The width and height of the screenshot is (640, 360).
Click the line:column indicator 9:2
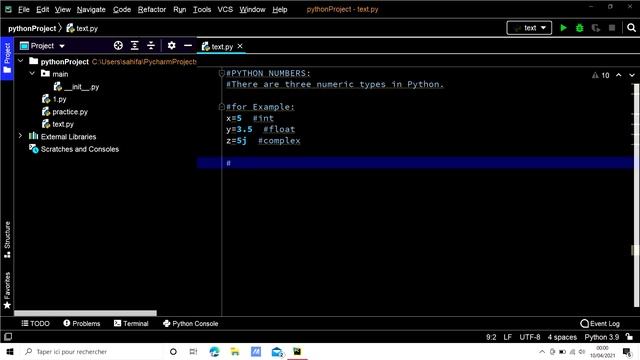[x=491, y=337]
